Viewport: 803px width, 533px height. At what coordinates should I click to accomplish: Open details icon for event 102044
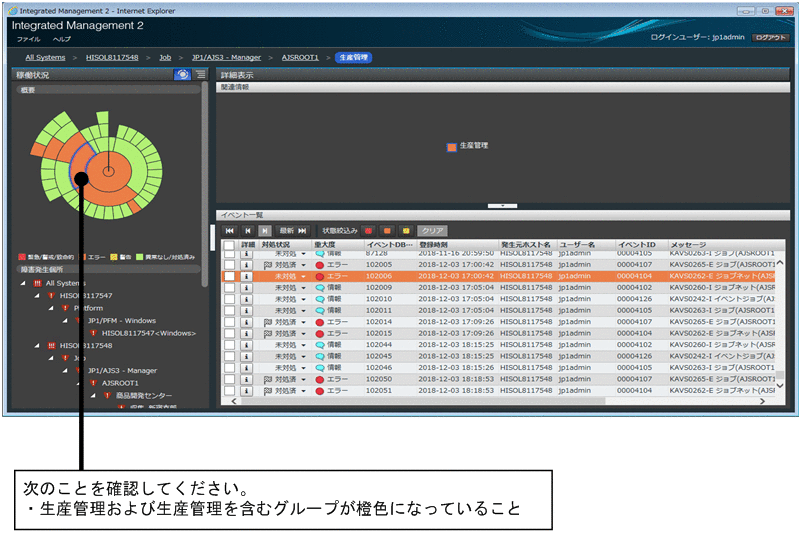tap(247, 345)
